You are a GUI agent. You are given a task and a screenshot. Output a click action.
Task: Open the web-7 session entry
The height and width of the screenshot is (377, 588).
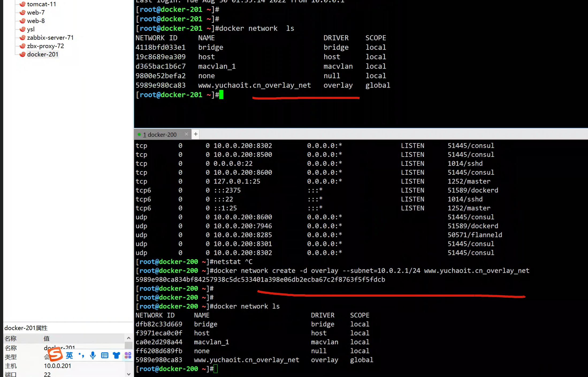[x=36, y=12]
